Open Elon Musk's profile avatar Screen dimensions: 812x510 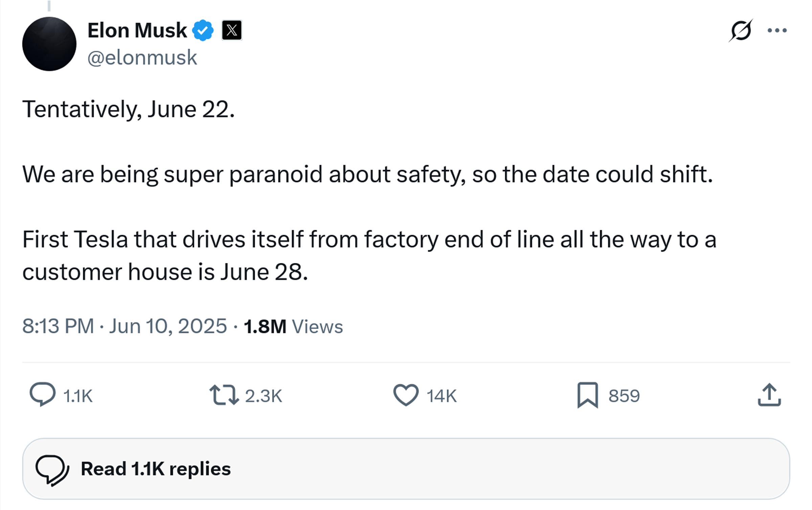pyautogui.click(x=49, y=44)
